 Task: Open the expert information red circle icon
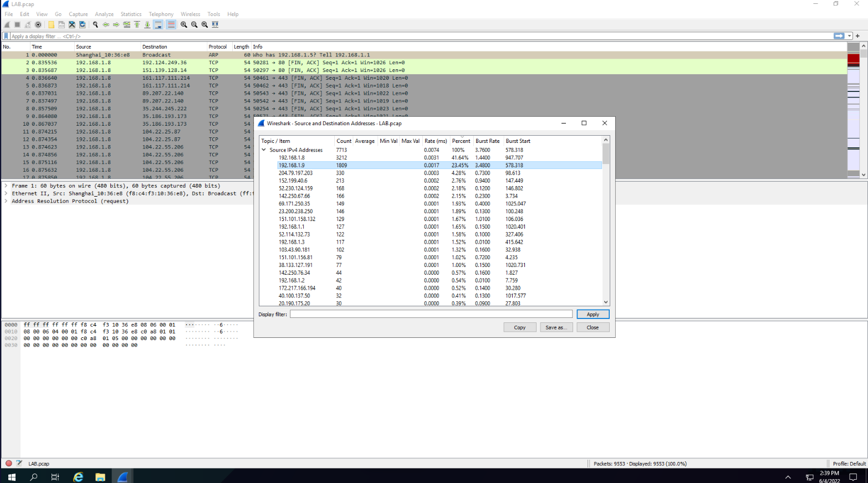pos(9,464)
